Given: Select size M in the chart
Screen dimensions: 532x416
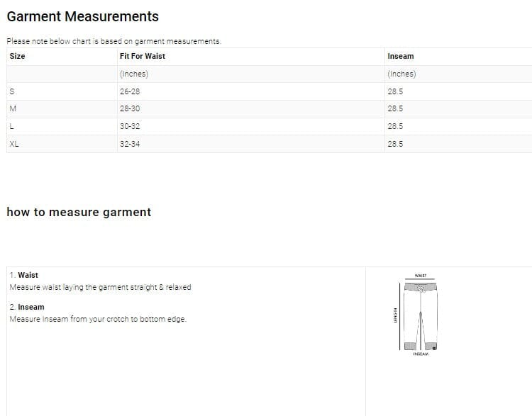Looking at the screenshot, I should (x=13, y=108).
